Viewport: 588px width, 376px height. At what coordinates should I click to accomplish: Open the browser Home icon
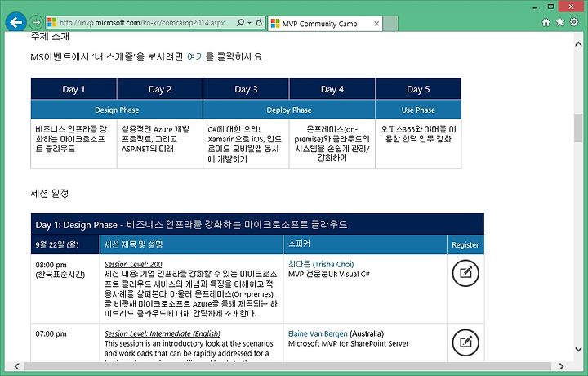(x=546, y=22)
